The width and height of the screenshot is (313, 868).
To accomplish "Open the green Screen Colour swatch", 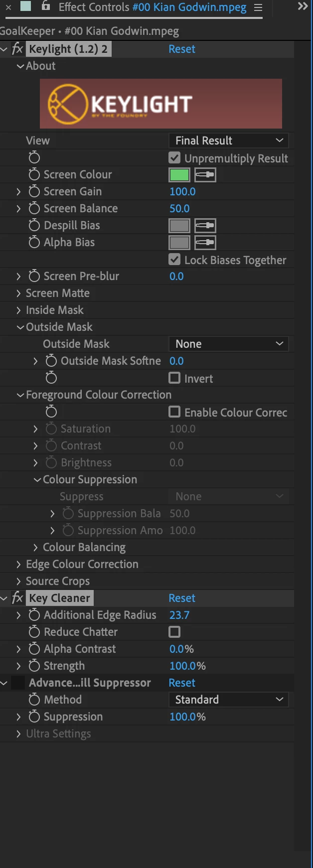I will 179,175.
